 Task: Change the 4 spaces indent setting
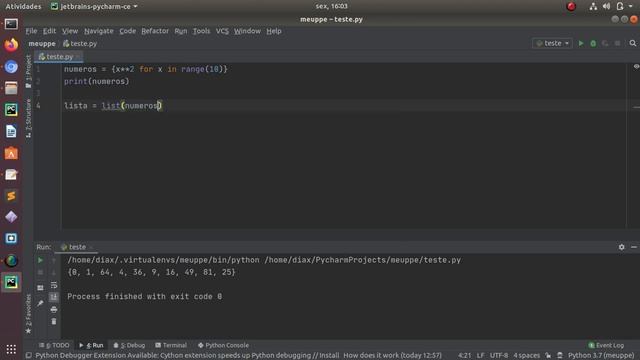coord(527,356)
